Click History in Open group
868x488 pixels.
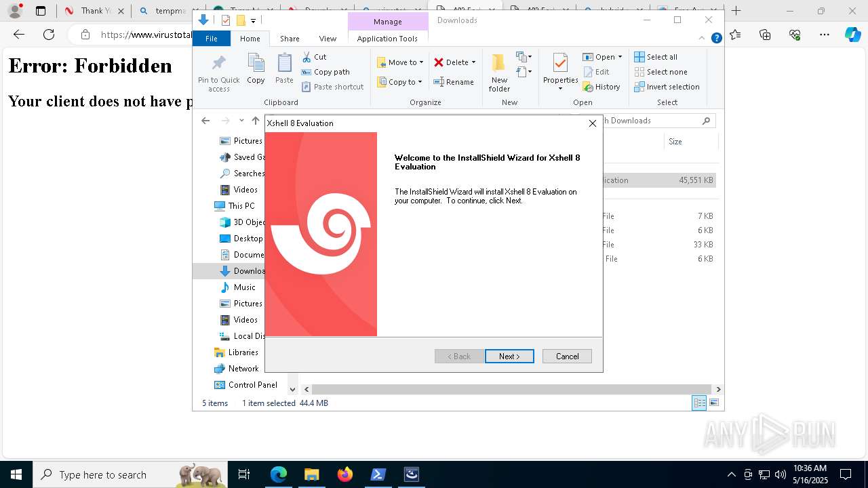click(601, 87)
